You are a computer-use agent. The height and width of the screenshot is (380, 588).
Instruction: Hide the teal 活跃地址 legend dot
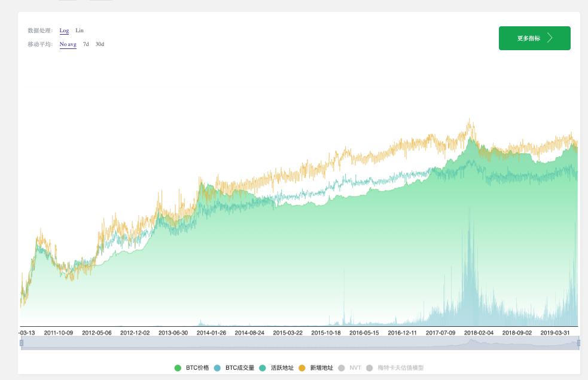click(263, 368)
